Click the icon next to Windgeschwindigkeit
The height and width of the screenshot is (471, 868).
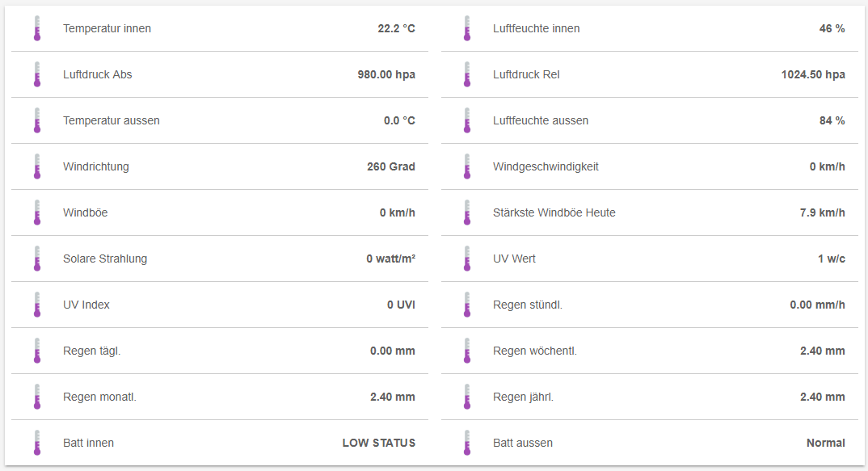point(466,166)
